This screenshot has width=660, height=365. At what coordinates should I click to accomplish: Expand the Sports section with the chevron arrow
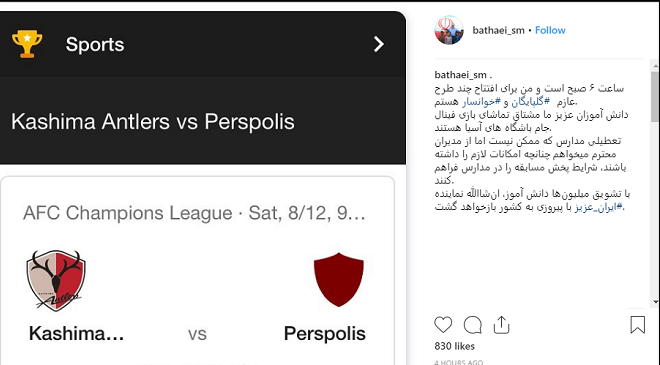pos(379,44)
